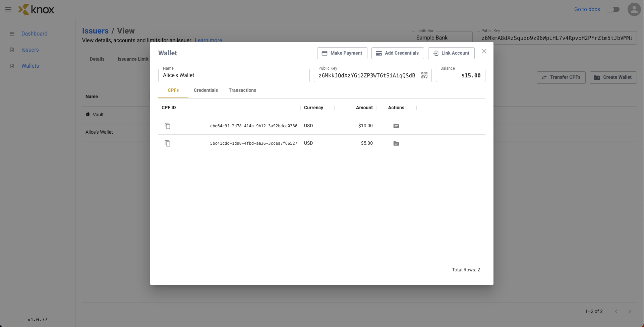Click the Add Credentials button

[x=398, y=53]
